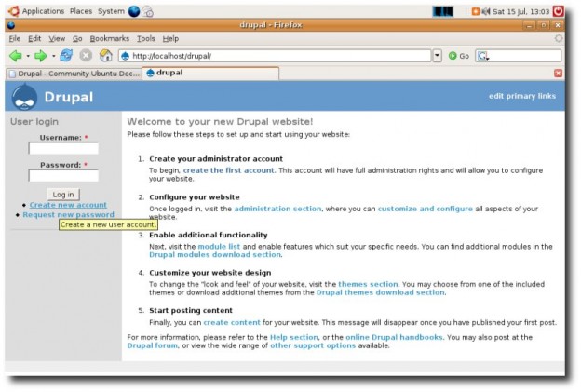The image size is (581, 392).
Task: Open the administration section link
Action: click(277, 209)
